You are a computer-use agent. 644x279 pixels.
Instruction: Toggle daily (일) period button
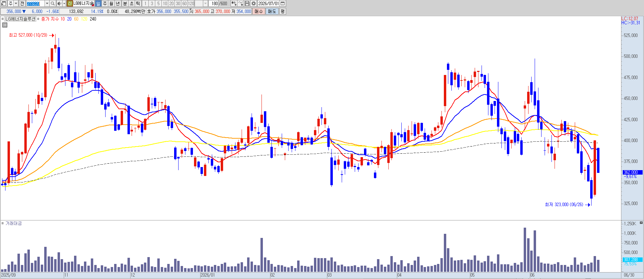tap(98, 3)
